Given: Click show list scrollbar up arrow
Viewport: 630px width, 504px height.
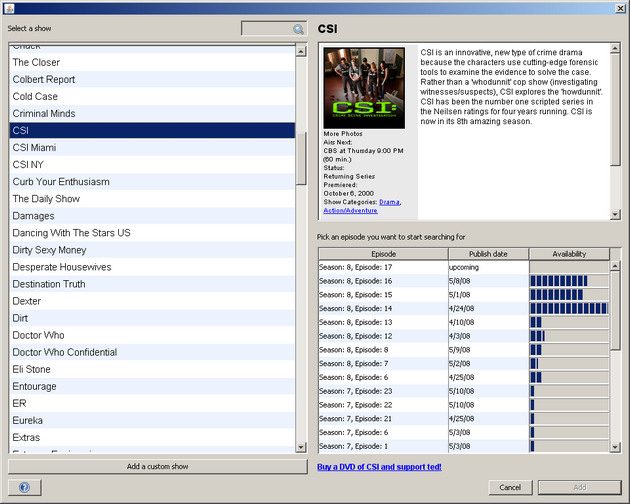Looking at the screenshot, I should point(301,51).
